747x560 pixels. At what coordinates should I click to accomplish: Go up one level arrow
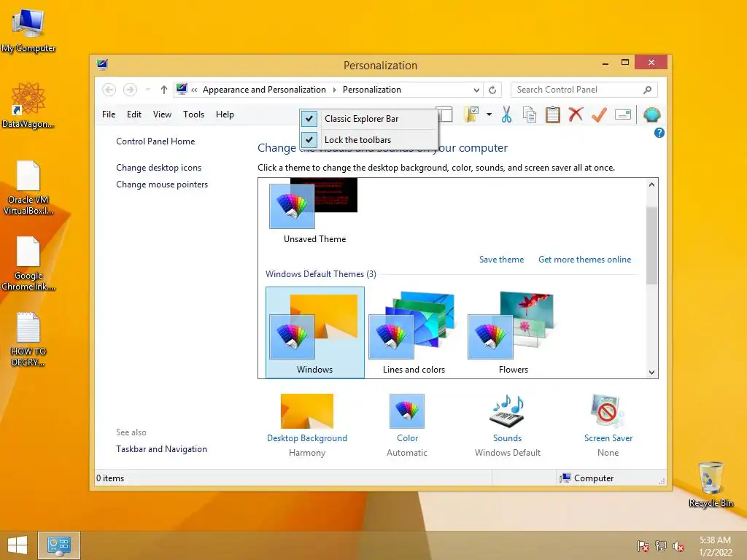pos(164,90)
